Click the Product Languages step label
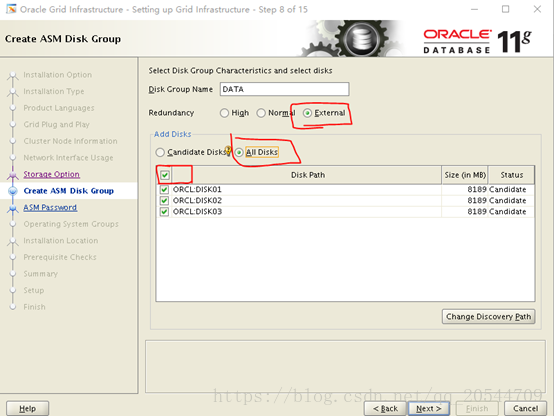 click(x=59, y=108)
